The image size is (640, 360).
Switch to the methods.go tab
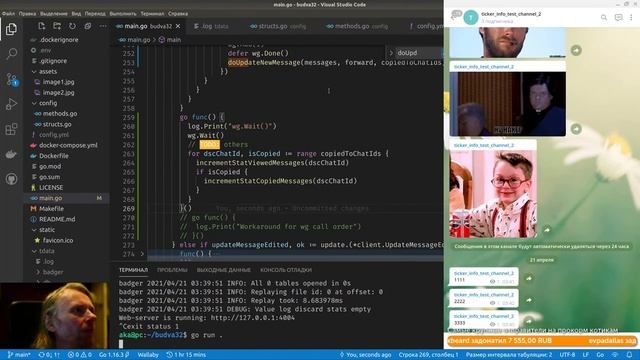click(x=357, y=26)
